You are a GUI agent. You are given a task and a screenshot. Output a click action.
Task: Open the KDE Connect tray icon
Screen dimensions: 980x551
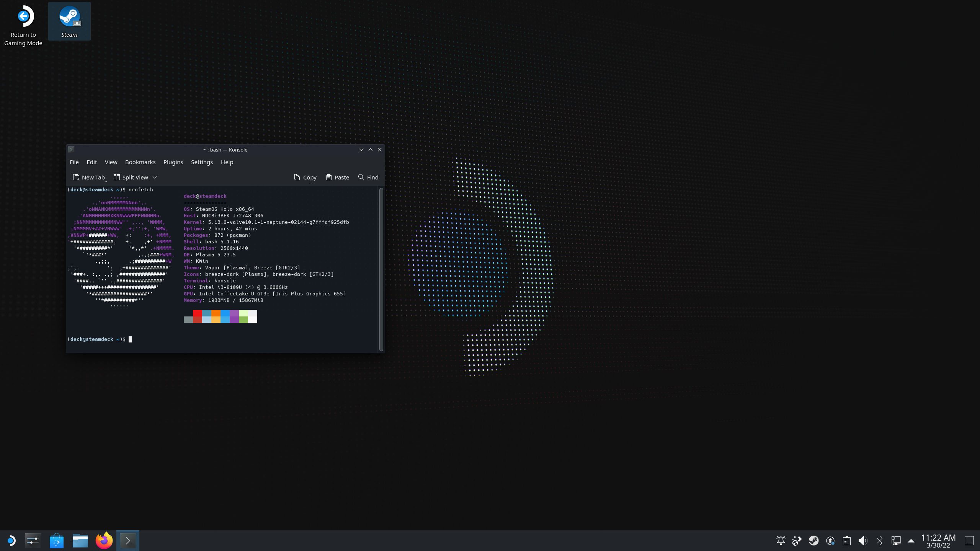(797, 541)
